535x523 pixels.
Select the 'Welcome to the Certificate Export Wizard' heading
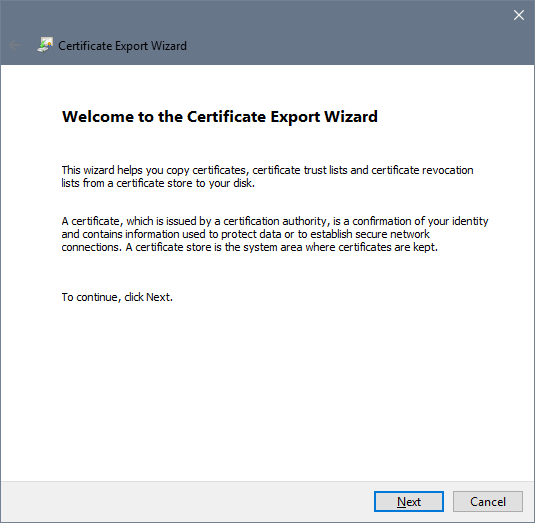click(x=220, y=117)
